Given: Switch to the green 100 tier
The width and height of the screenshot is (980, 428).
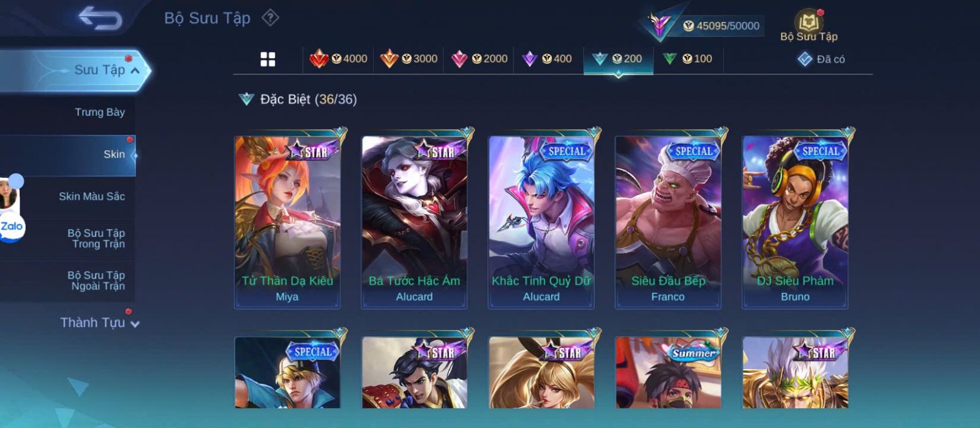Looking at the screenshot, I should click(688, 59).
